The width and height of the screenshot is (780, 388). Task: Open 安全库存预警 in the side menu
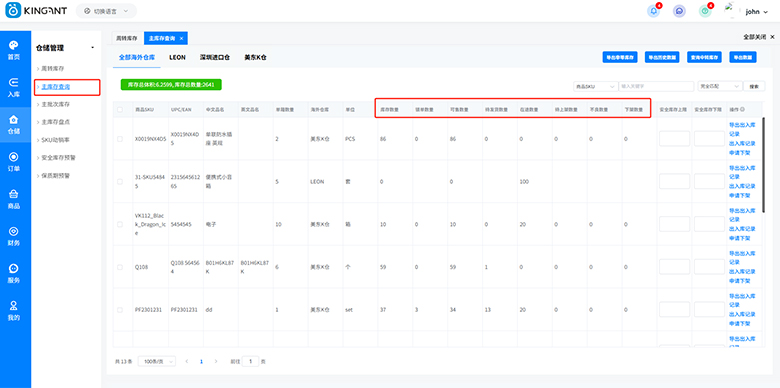point(59,158)
